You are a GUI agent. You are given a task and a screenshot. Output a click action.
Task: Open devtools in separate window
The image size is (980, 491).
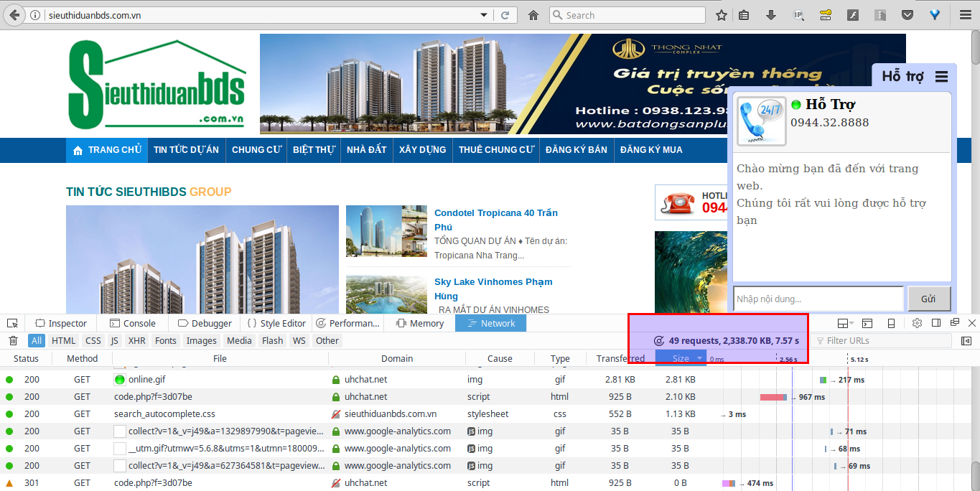[x=955, y=323]
